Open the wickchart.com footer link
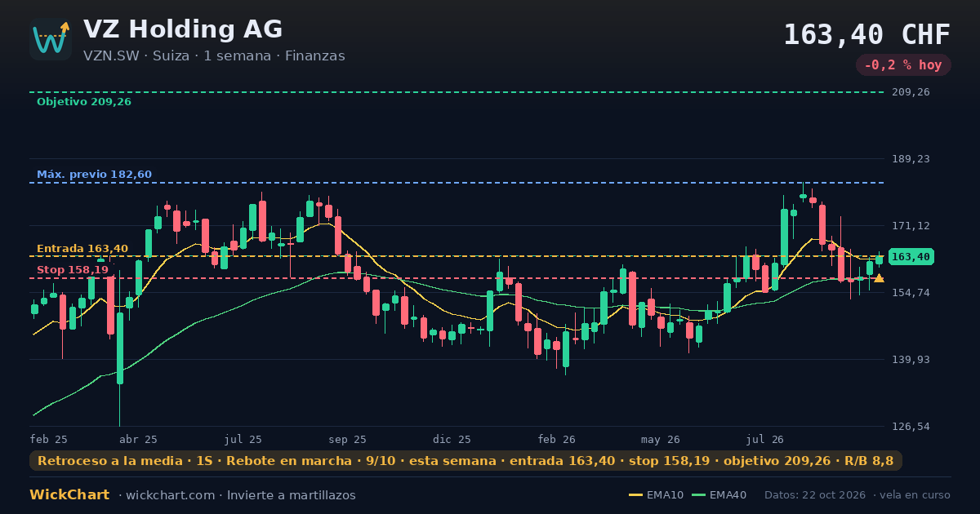The image size is (980, 514). point(170,495)
